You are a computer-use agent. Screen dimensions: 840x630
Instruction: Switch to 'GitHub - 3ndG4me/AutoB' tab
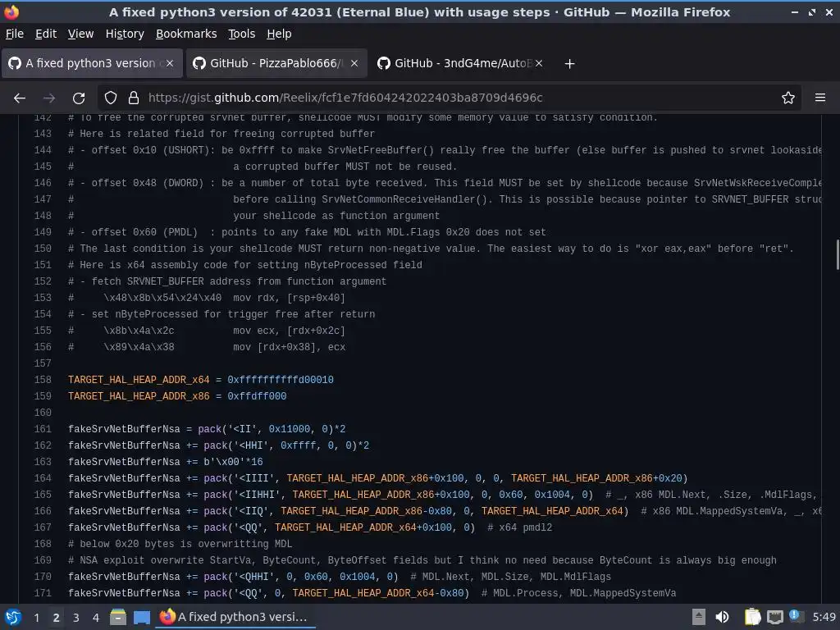[461, 63]
